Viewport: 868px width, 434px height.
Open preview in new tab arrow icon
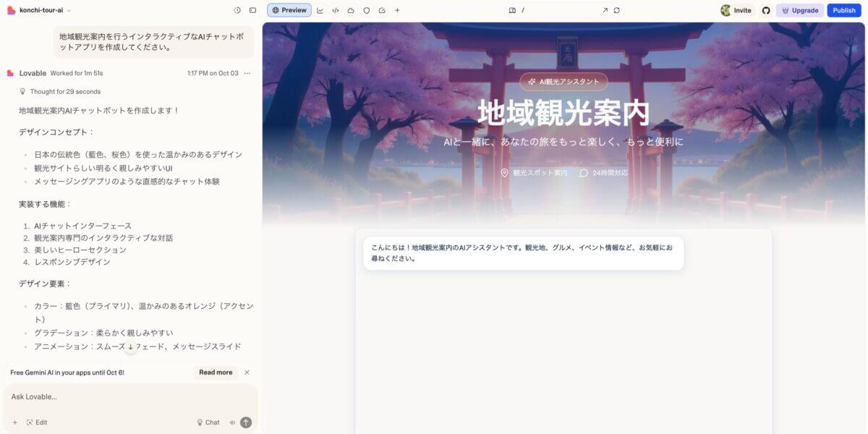[605, 10]
